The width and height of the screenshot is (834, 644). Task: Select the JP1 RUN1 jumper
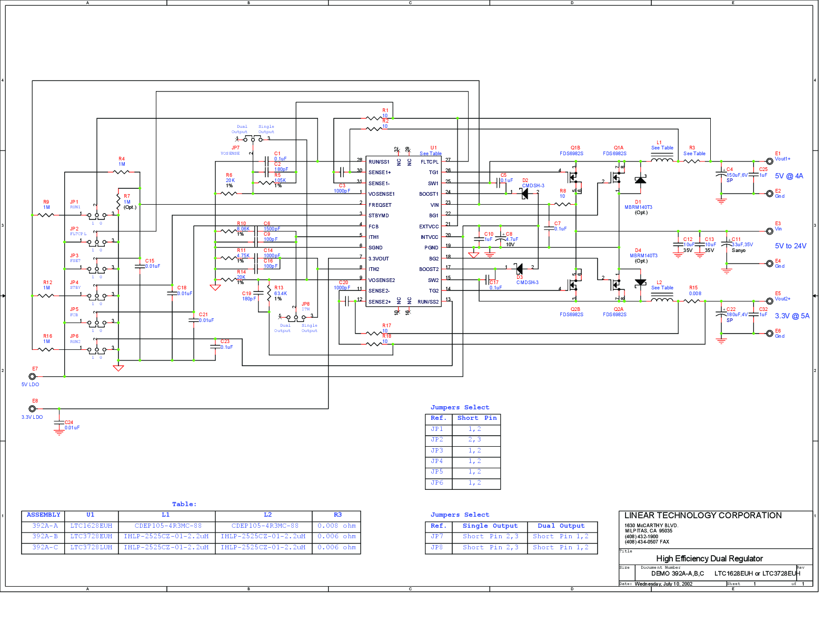pos(96,215)
